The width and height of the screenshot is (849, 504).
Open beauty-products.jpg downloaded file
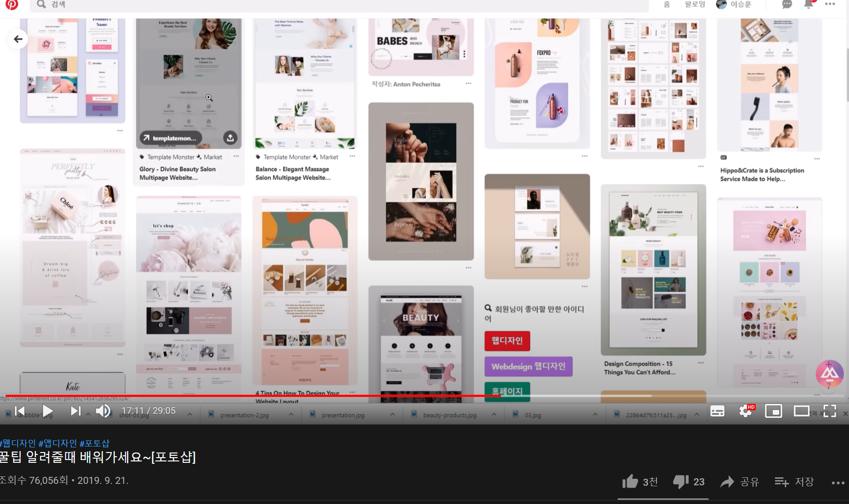(x=450, y=415)
